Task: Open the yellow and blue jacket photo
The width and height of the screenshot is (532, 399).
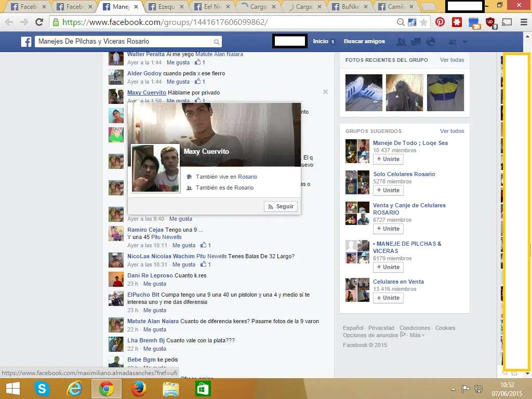Action: click(445, 92)
